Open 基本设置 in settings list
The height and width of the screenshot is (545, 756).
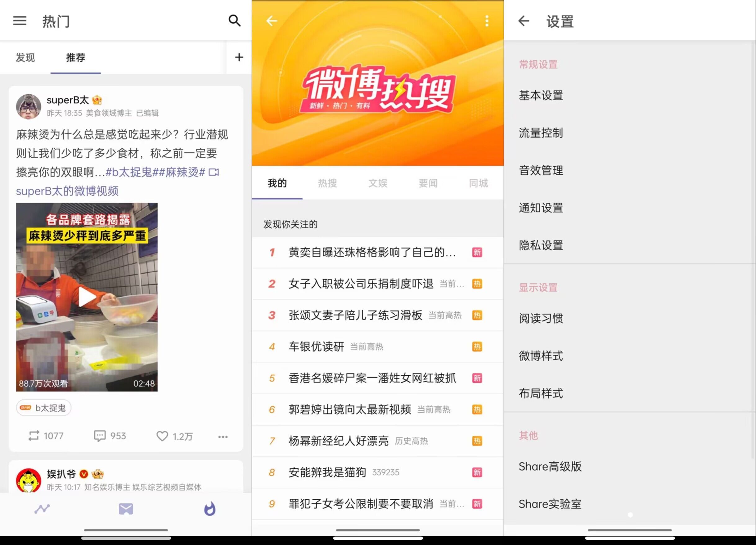click(541, 96)
